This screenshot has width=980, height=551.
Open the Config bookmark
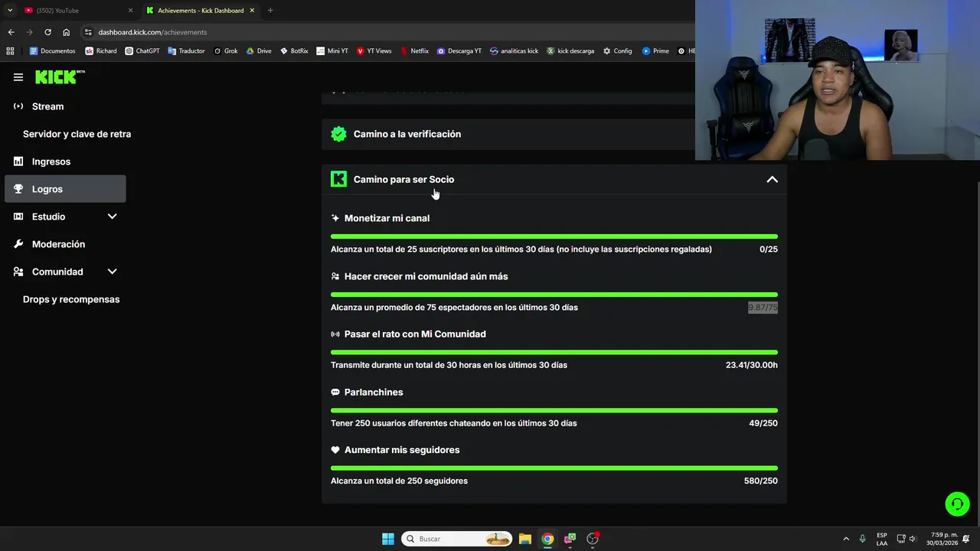(x=617, y=51)
